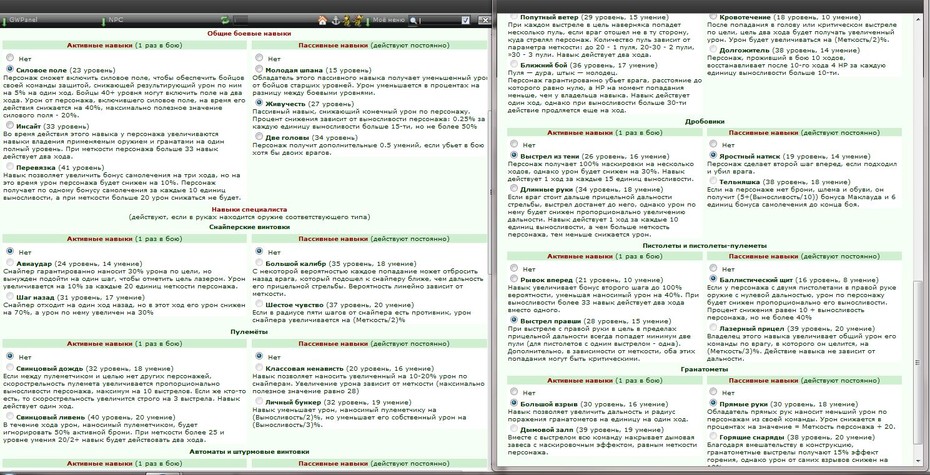Select the Свинцовый ливень skill radio
Screen dimensions: 930x475
point(10,416)
